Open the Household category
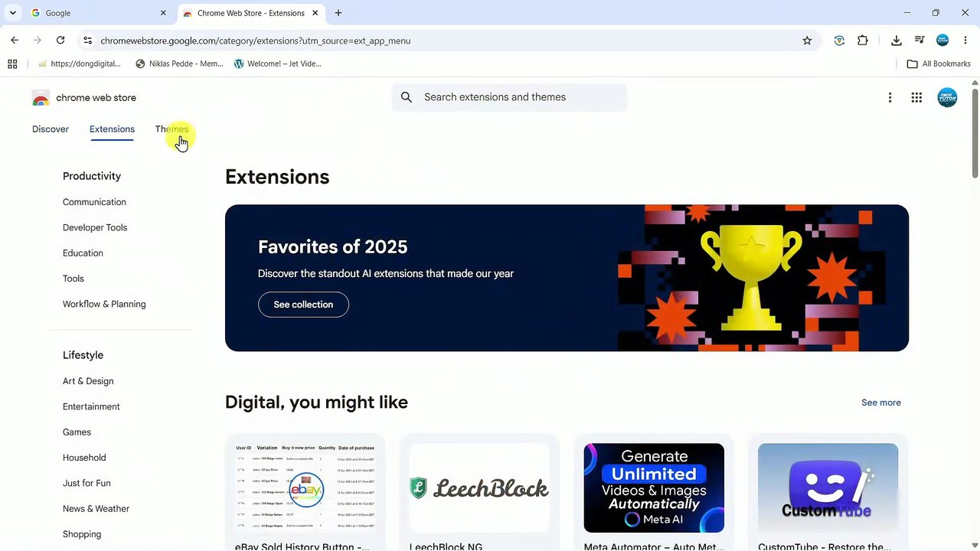 pyautogui.click(x=84, y=458)
